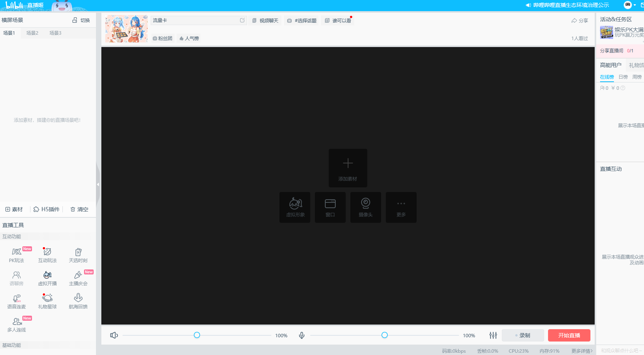The image size is (644, 355).
Task: Open the audio mixer settings icon
Action: (493, 335)
